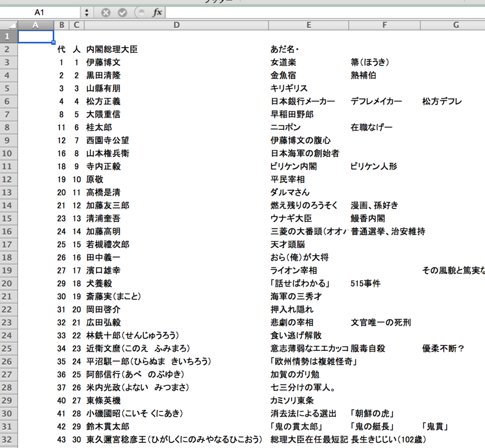Select row 16 header

pyautogui.click(x=9, y=232)
